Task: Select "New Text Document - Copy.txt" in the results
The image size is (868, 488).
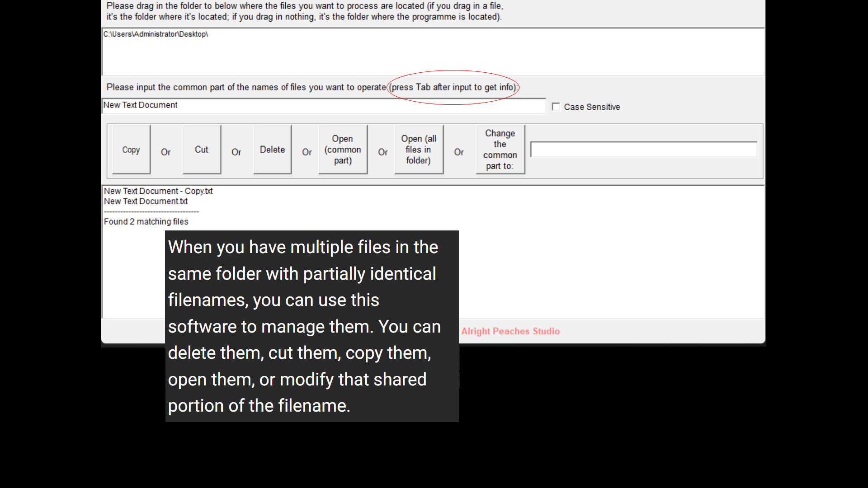Action: pos(158,191)
